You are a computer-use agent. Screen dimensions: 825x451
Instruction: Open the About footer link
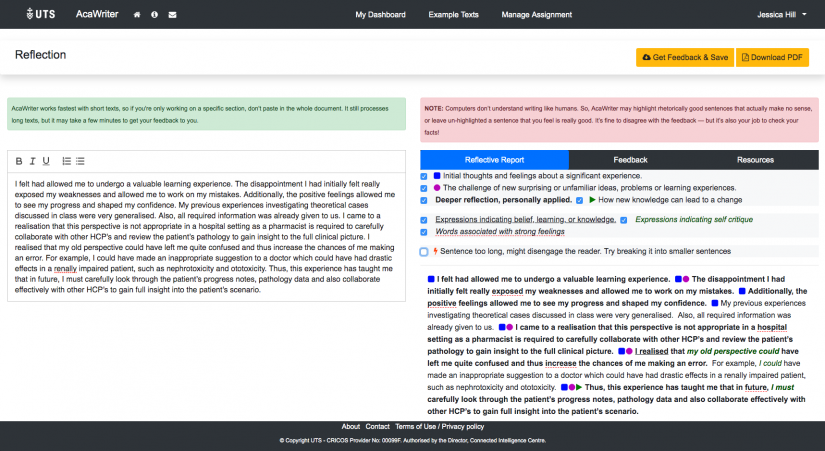click(350, 427)
